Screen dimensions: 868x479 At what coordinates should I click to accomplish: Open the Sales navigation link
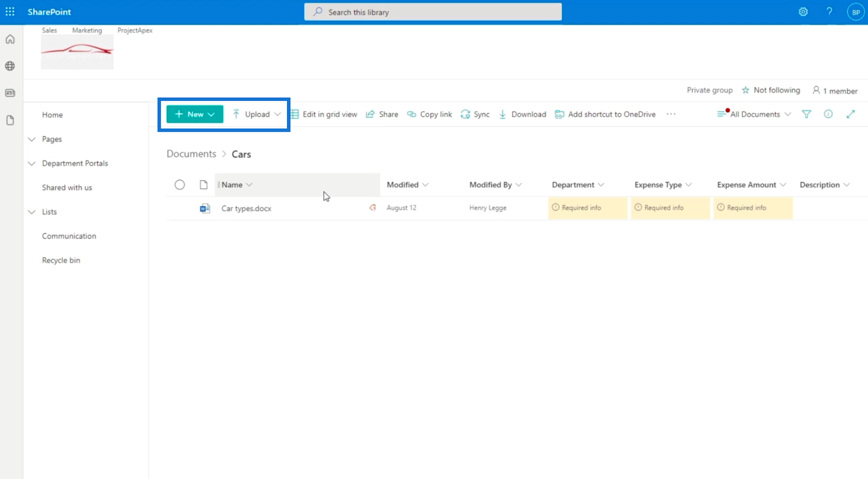pos(49,30)
